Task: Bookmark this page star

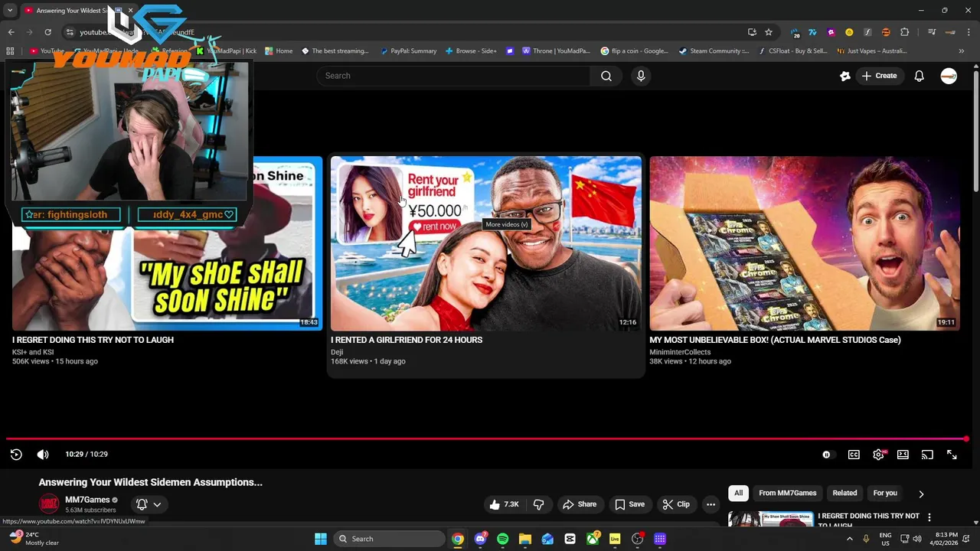Action: 769,32
